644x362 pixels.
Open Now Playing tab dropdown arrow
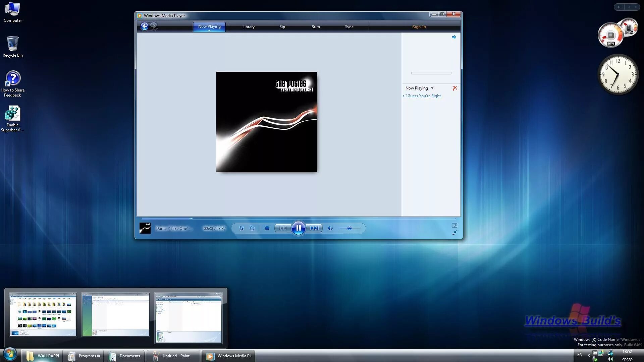pos(209,31)
